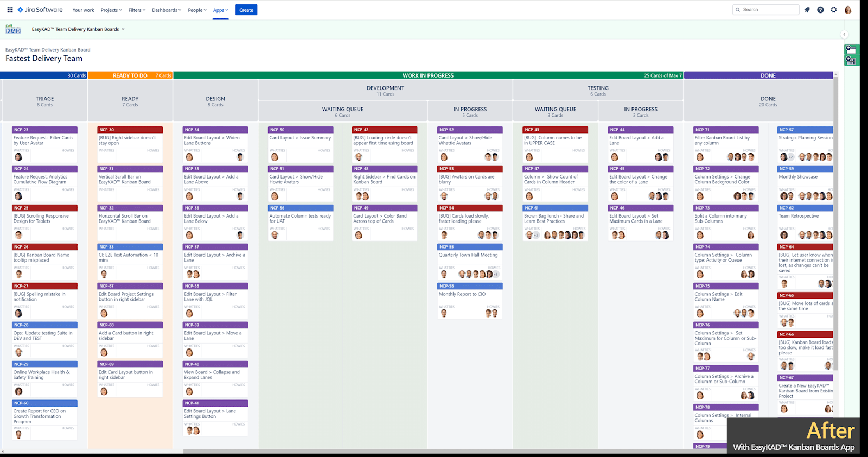Expand the Filters dropdown

tap(137, 10)
